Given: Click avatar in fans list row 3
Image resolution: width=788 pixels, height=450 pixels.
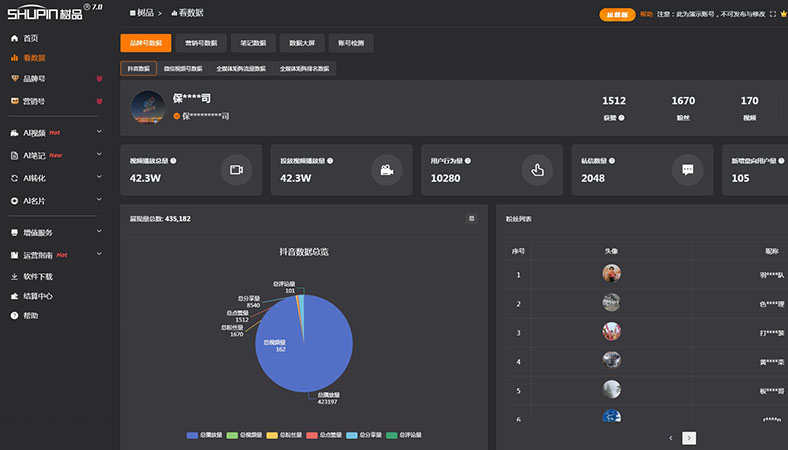Looking at the screenshot, I should tap(612, 331).
